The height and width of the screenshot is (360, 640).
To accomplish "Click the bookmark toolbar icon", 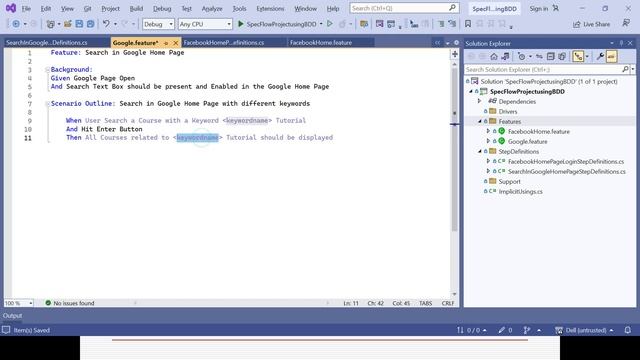I will click(468, 24).
